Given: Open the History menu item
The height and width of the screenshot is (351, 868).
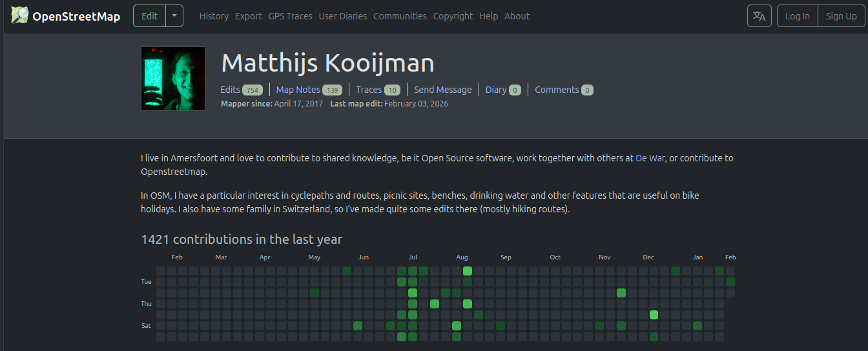Looking at the screenshot, I should (214, 16).
